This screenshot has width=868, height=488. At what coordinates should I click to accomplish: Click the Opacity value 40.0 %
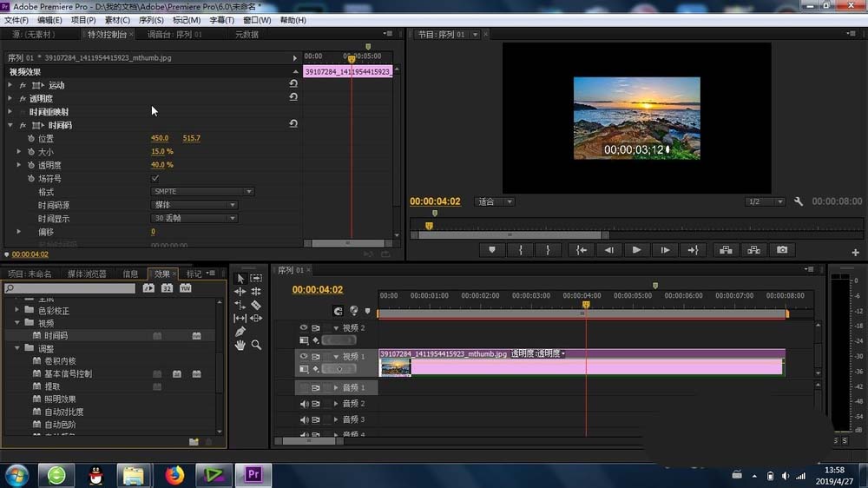coord(161,164)
